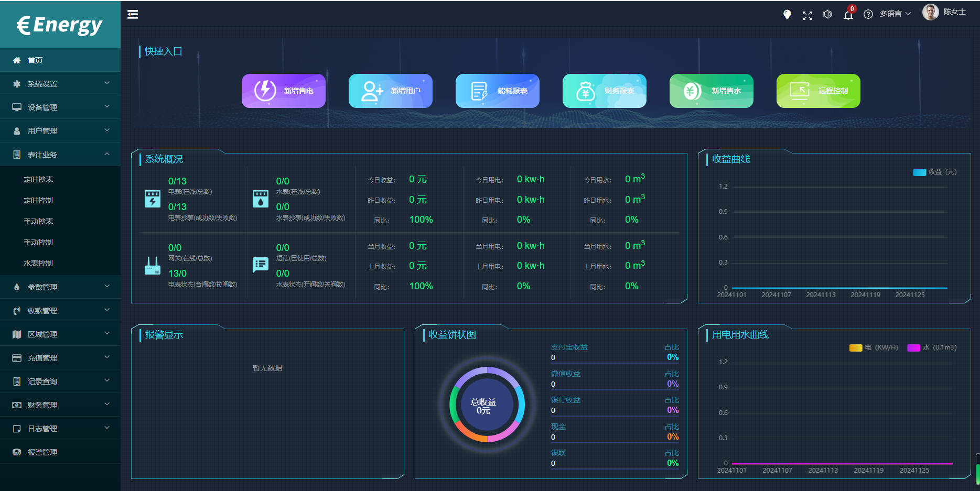980x491 pixels.
Task: Expand the 系统设置 menu
Action: tap(60, 84)
